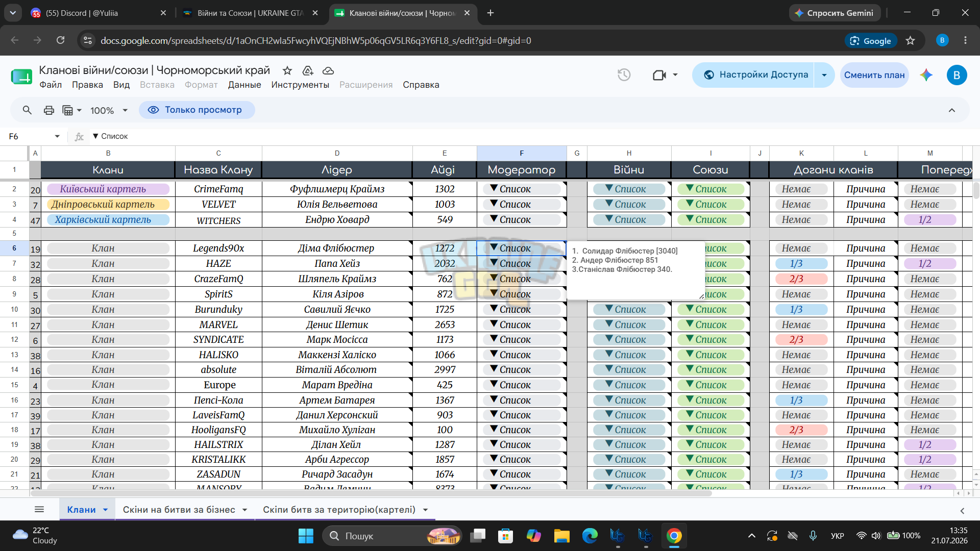Open all sheets hamburger list
This screenshot has width=980, height=551.
[x=39, y=509]
